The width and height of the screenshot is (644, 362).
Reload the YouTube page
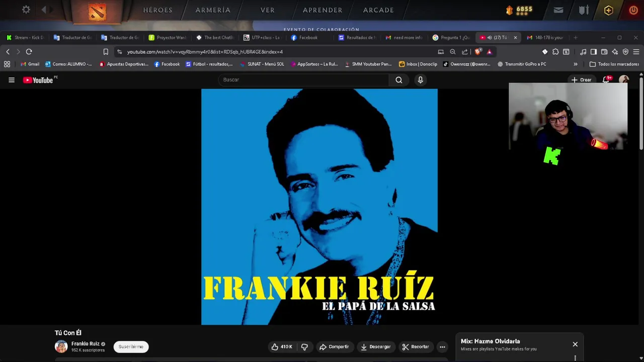29,51
